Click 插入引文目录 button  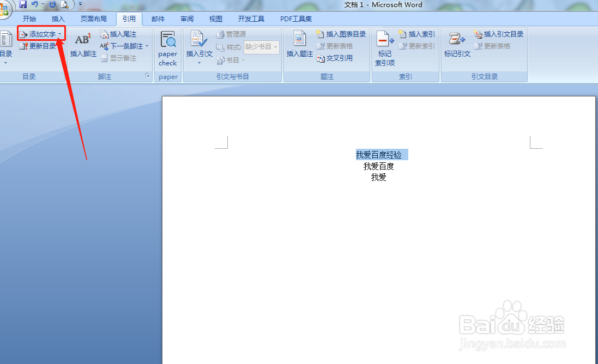point(498,34)
